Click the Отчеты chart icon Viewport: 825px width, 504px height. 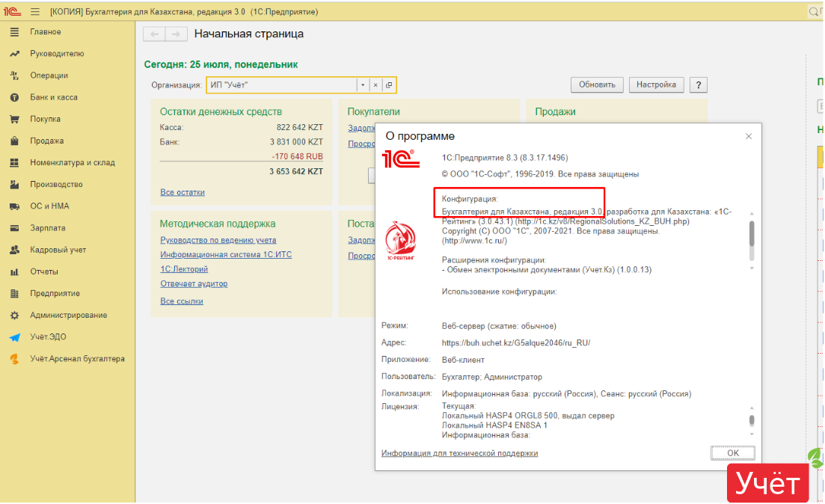tap(14, 272)
